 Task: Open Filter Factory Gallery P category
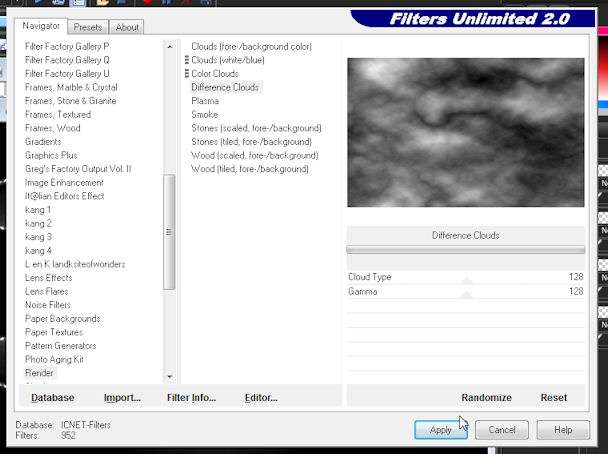pos(67,47)
